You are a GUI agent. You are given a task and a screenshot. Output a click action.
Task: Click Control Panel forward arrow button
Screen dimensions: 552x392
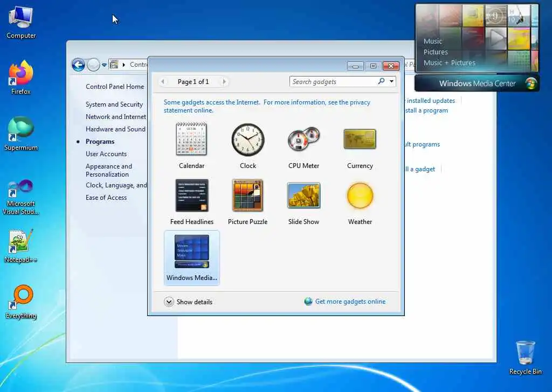tap(93, 65)
